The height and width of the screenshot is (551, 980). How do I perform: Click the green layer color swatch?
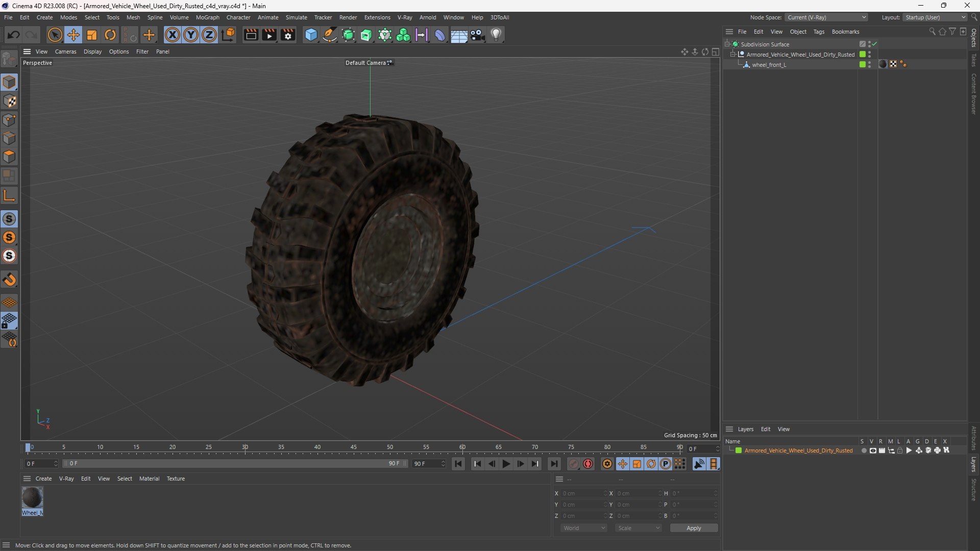739,450
